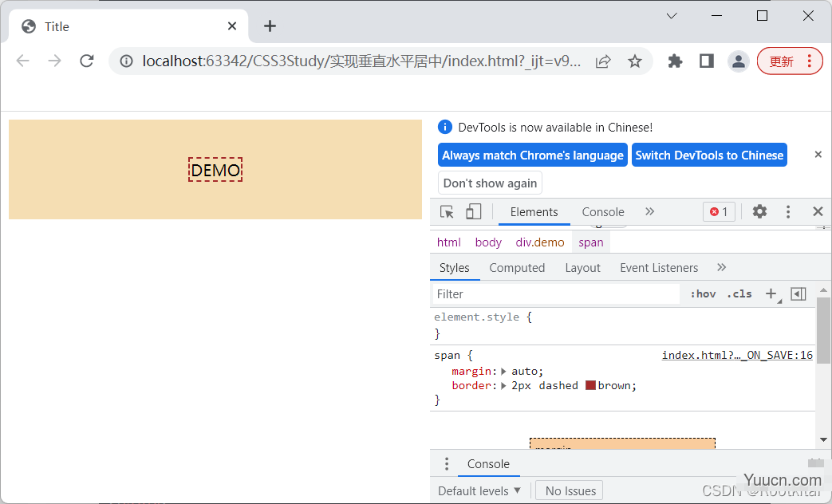This screenshot has height=504, width=832.
Task: Click Don't show again
Action: (x=490, y=183)
